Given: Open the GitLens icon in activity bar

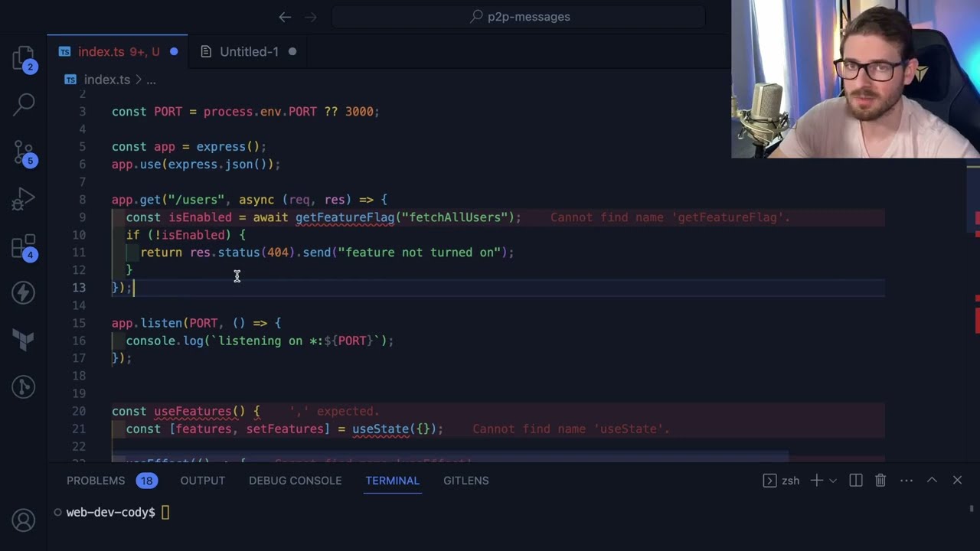Looking at the screenshot, I should [x=24, y=386].
